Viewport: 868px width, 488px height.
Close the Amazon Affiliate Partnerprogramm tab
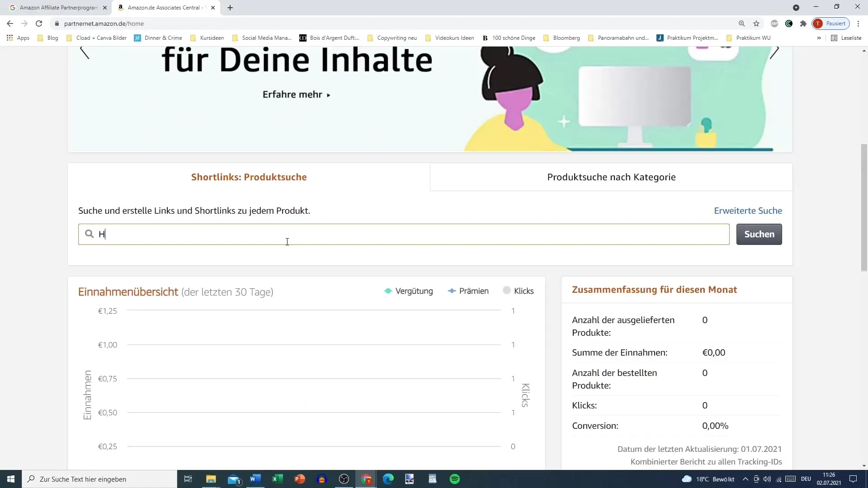click(x=105, y=8)
